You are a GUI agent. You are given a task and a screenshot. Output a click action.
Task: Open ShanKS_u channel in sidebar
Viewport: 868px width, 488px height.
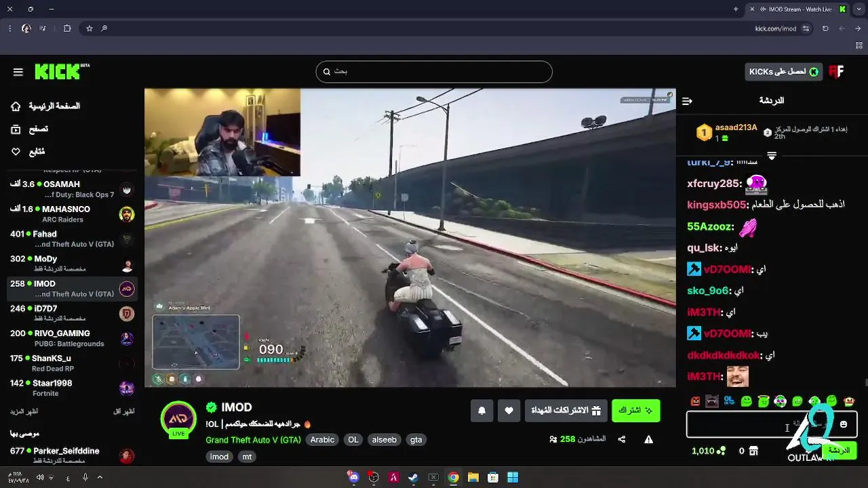(x=72, y=363)
